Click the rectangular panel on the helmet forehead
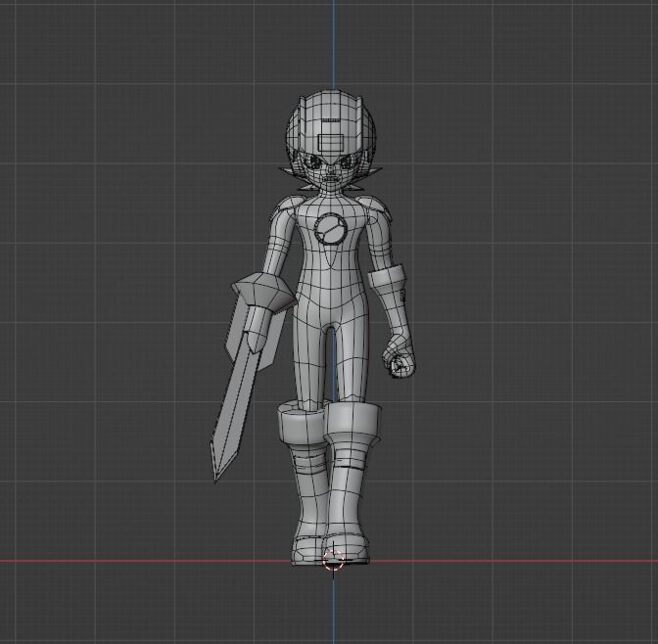Screen dimensions: 658x644 [x=330, y=143]
